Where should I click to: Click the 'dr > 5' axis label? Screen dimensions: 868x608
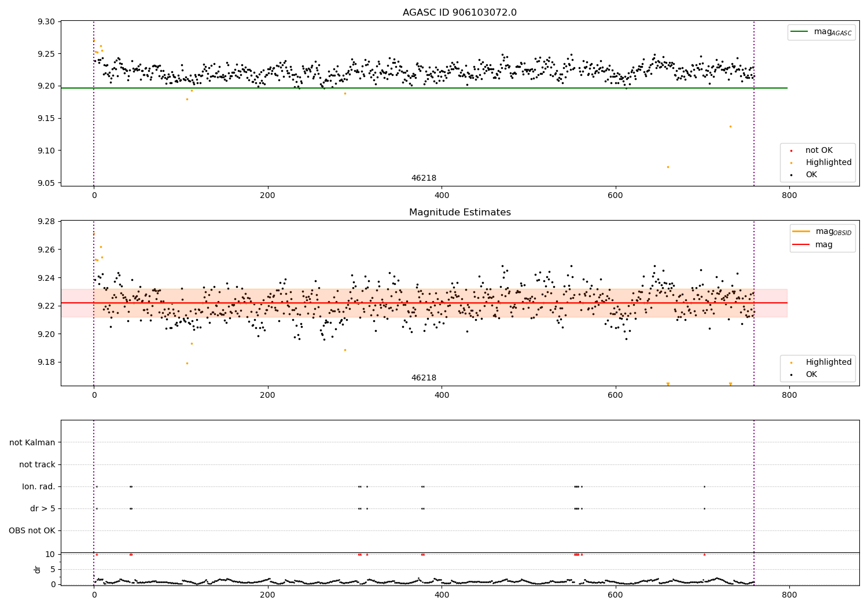coord(43,509)
